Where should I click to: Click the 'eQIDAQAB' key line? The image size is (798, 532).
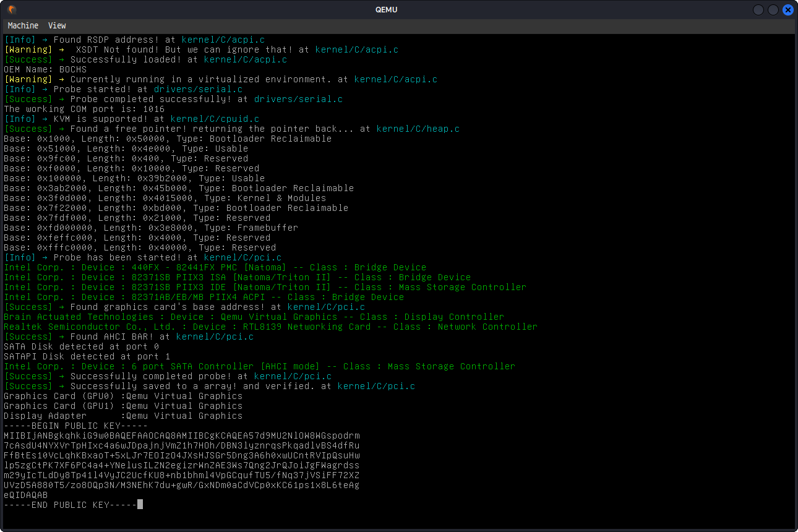click(26, 495)
